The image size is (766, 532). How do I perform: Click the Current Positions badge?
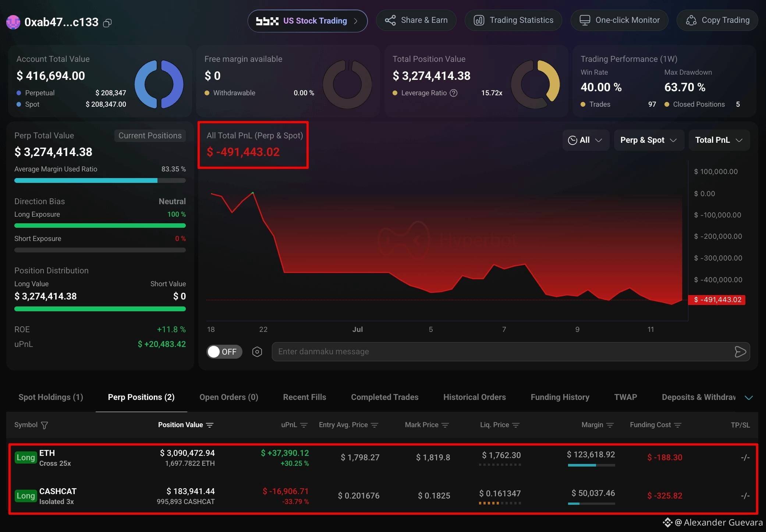[150, 135]
